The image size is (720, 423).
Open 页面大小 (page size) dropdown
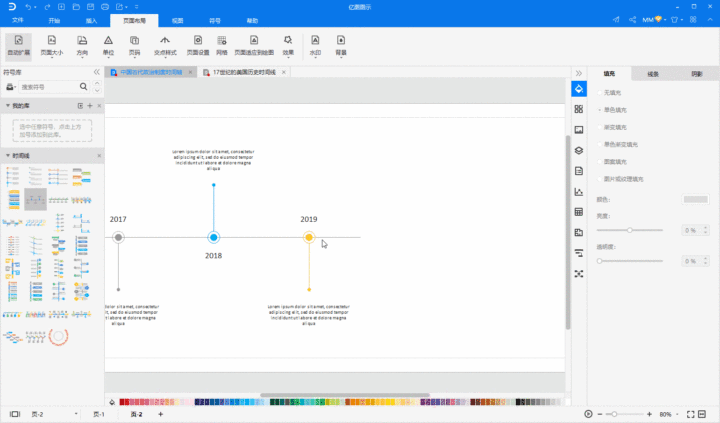52,45
